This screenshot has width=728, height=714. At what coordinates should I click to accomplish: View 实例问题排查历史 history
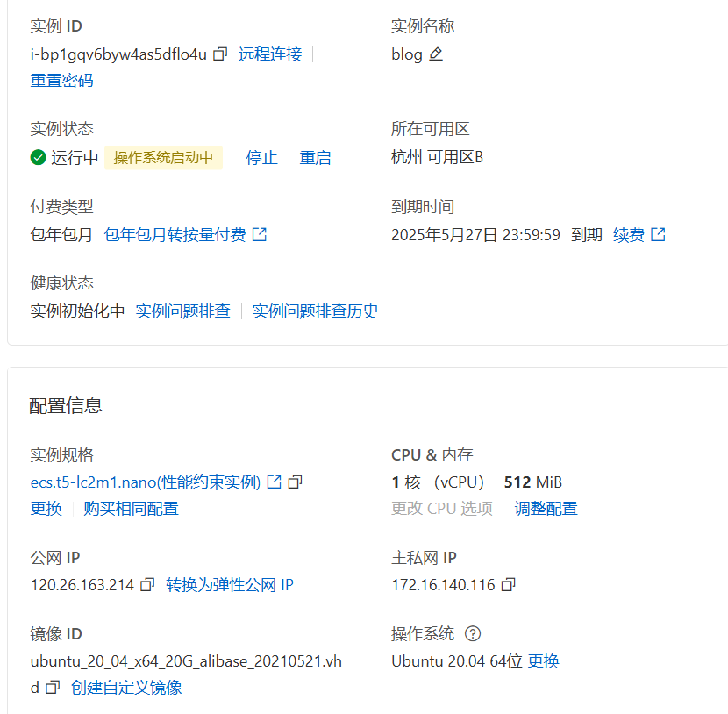click(x=315, y=311)
